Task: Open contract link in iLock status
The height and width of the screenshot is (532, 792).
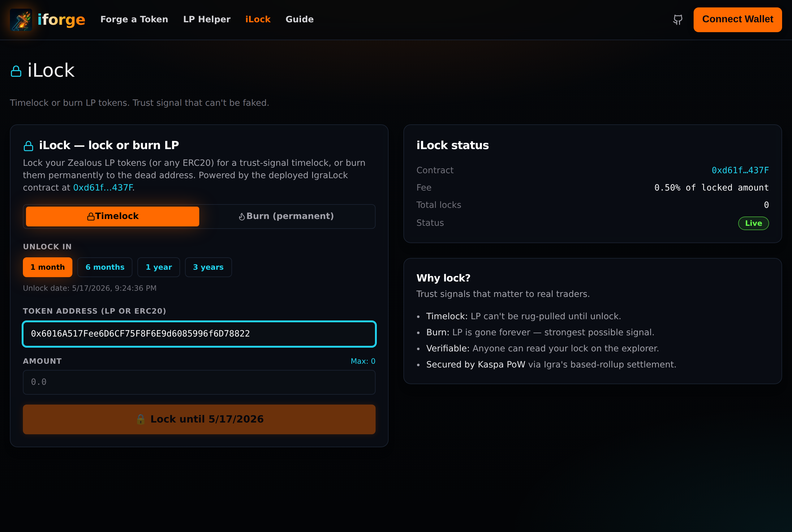Action: [740, 170]
